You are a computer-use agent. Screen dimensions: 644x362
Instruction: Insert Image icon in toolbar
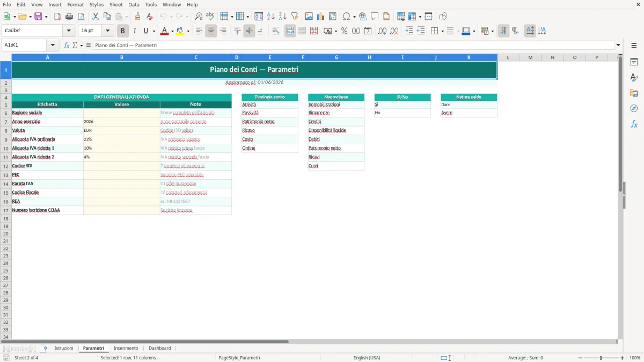pos(309,17)
